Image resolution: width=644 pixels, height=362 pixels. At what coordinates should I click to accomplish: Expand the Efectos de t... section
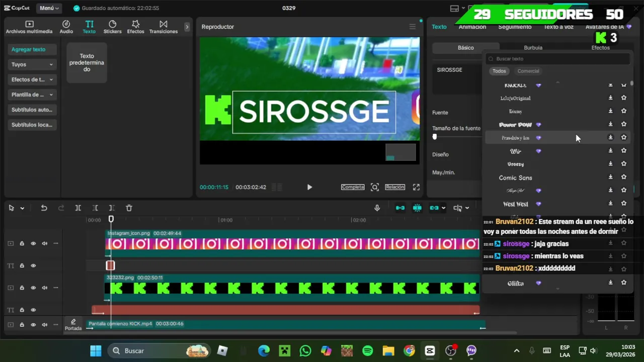32,79
